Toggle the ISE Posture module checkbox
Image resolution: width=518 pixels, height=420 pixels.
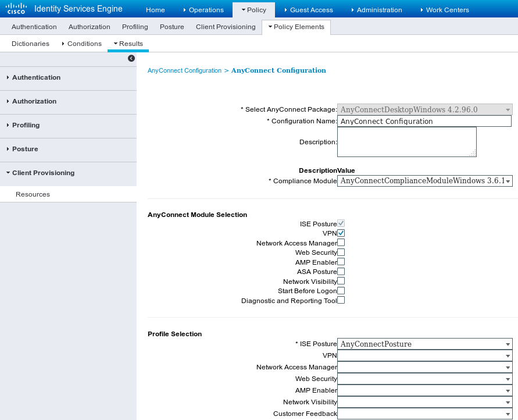click(341, 223)
